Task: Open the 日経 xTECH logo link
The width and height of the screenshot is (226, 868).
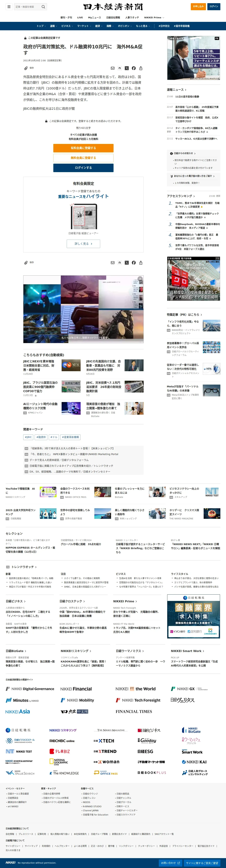Action: 104,741
